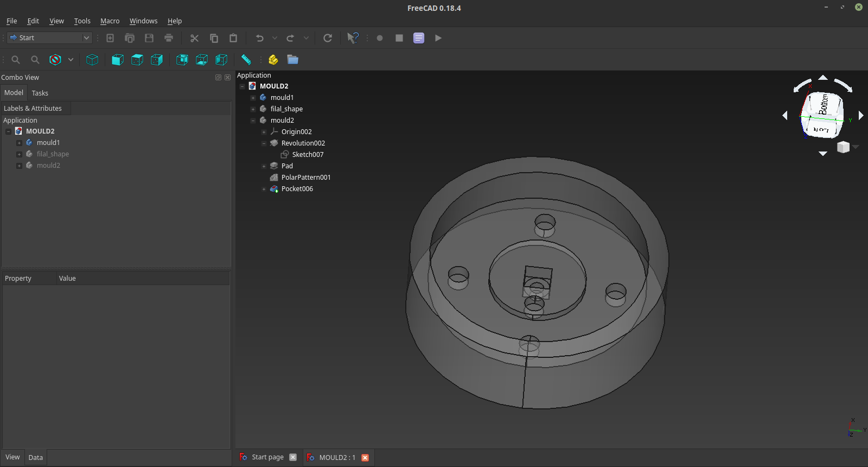Image resolution: width=868 pixels, height=467 pixels.
Task: Click the Create part yellow icon
Action: 273,60
